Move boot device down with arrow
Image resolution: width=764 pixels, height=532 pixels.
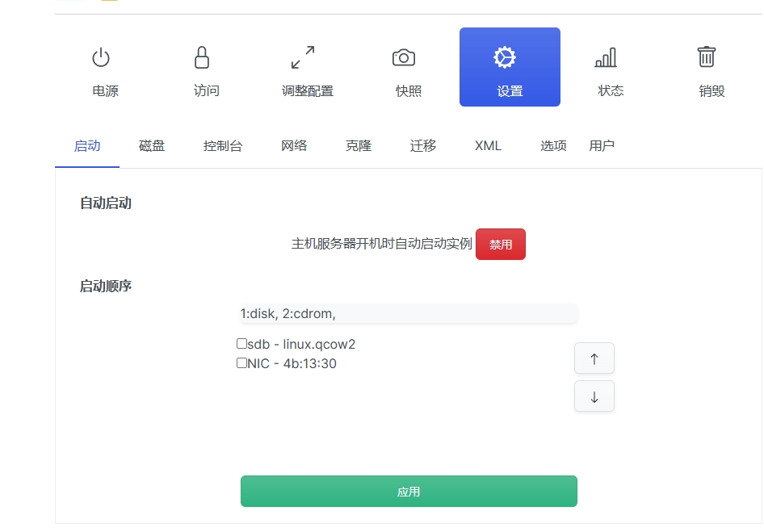click(x=594, y=396)
